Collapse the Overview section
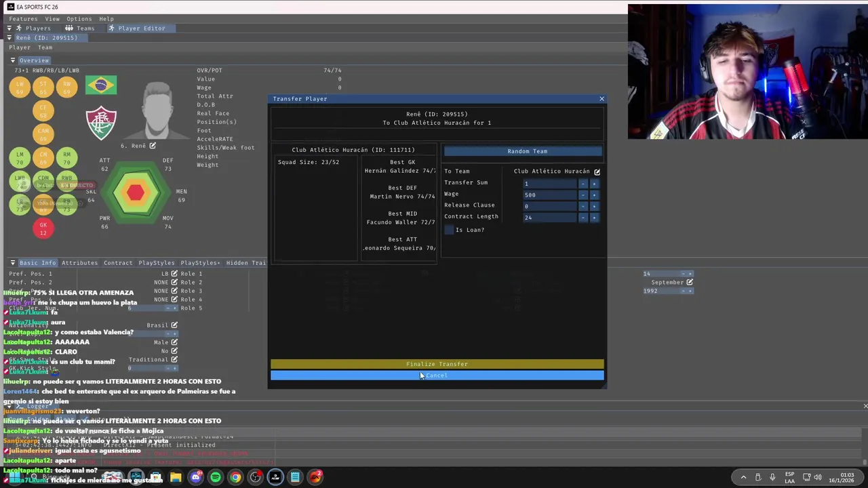Image resolution: width=868 pixels, height=488 pixels. click(13, 60)
